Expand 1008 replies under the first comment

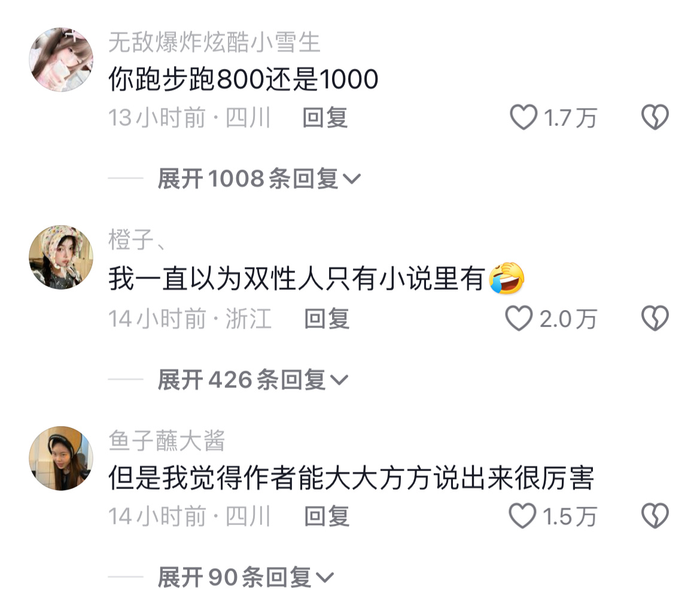tap(259, 178)
